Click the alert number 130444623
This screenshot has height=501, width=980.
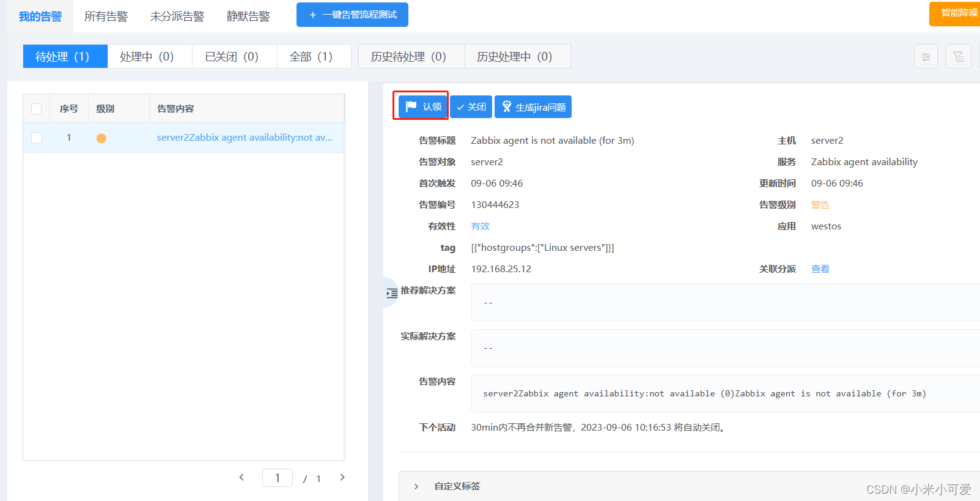click(495, 205)
